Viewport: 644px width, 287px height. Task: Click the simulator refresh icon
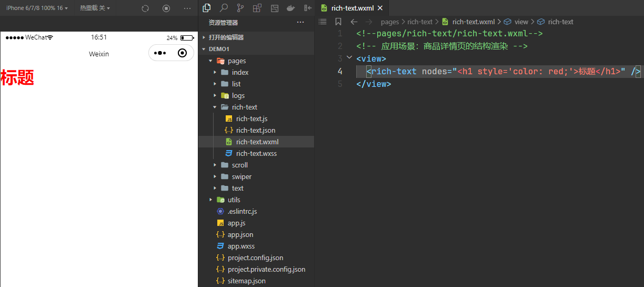coord(146,8)
